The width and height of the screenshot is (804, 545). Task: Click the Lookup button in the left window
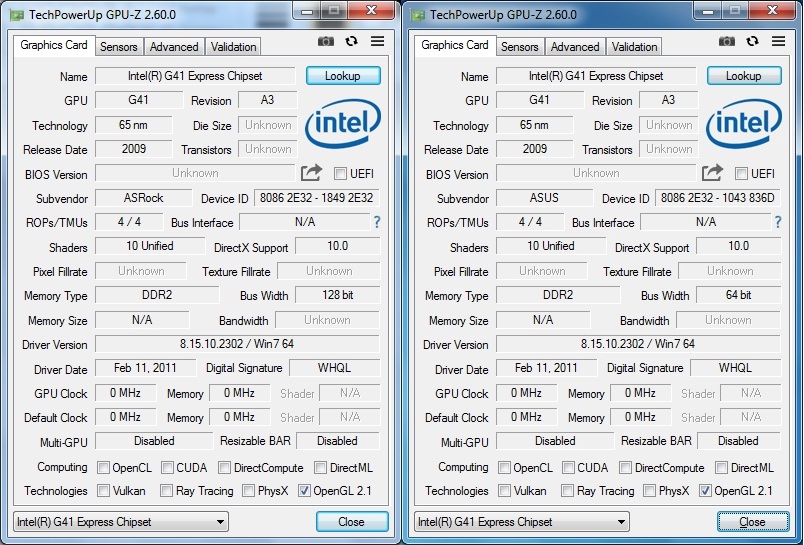tap(343, 76)
